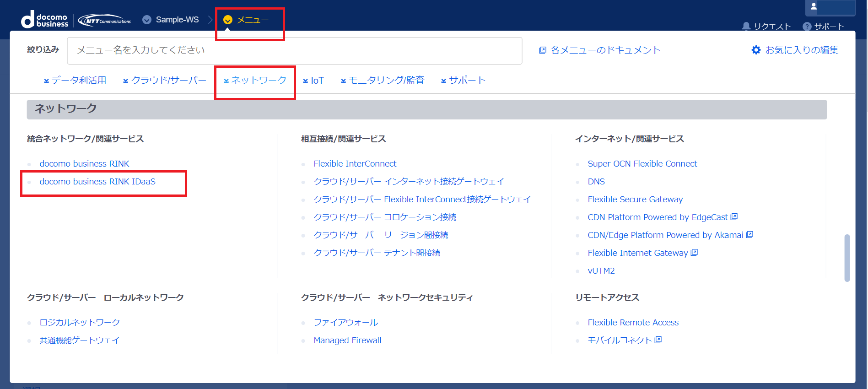Click 統合ネットワーク/関連サービス heading
This screenshot has height=389, width=868.
coord(86,139)
